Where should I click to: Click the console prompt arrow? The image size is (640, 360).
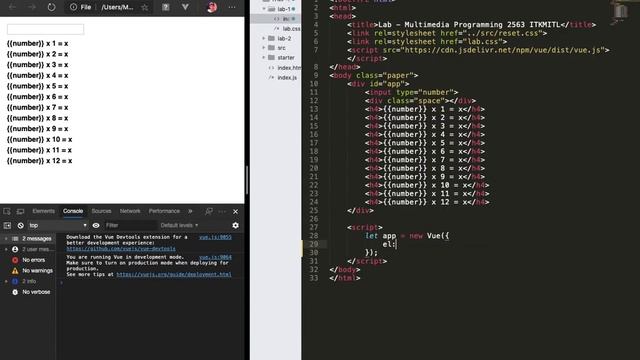pos(61,282)
